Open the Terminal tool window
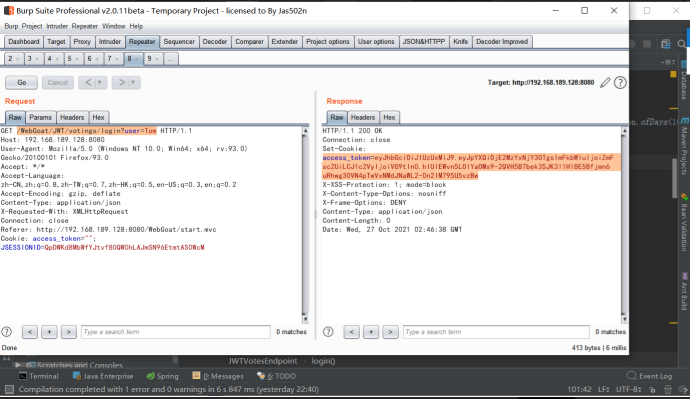Viewport: 690px width, 399px height. coord(39,376)
